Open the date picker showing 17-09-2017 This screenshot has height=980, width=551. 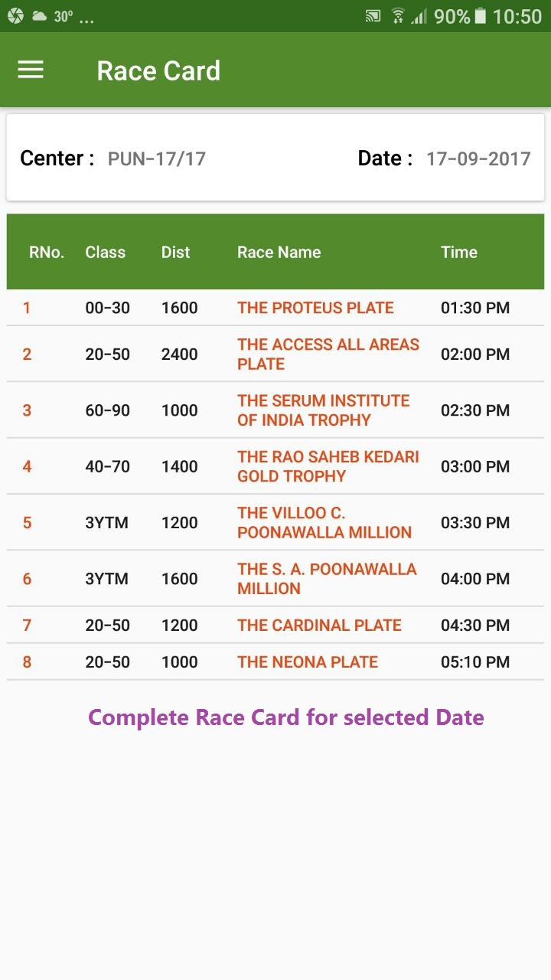478,158
